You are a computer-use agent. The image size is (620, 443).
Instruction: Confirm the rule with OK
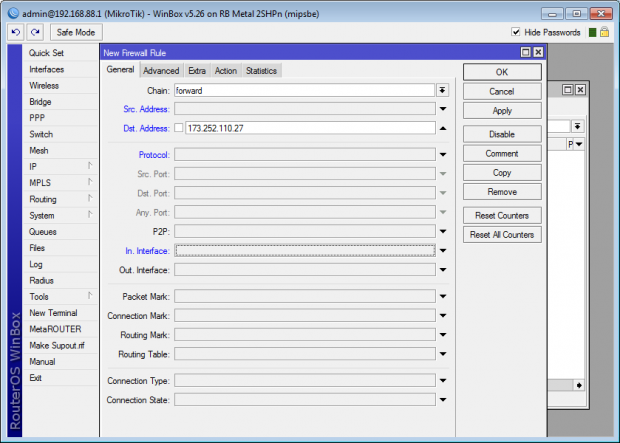pyautogui.click(x=502, y=72)
